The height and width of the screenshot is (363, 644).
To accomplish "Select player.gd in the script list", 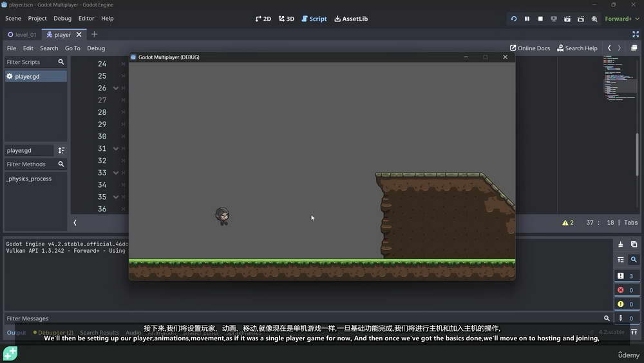I will point(35,77).
